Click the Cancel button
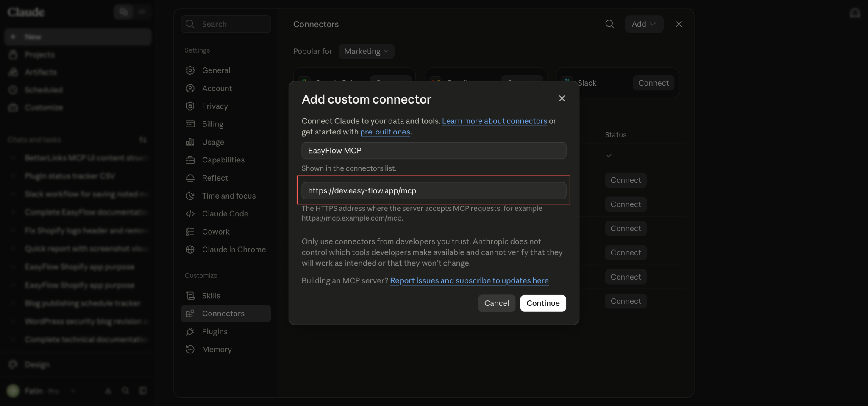 [x=496, y=303]
